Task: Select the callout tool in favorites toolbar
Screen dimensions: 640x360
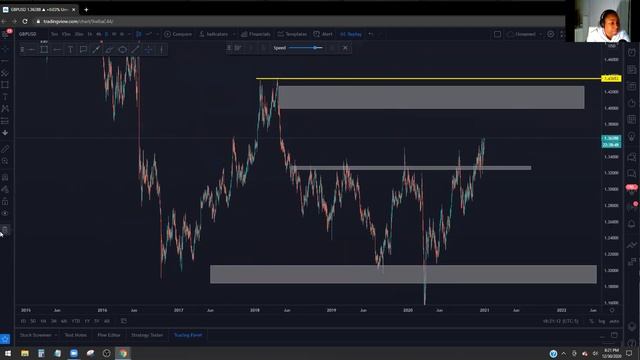Action: coord(83,50)
